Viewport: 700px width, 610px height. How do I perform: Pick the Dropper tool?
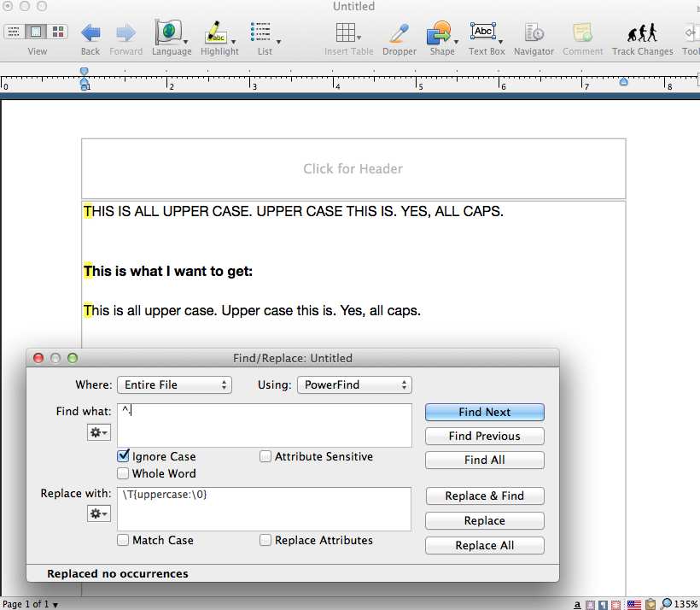pos(398,33)
